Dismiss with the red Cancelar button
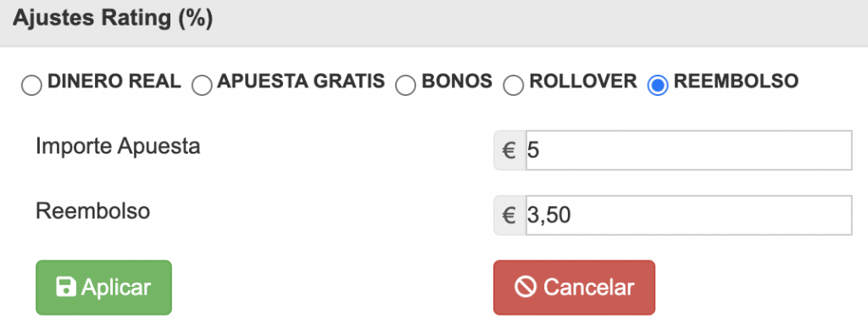Viewport: 868px width, 325px height. [x=574, y=288]
